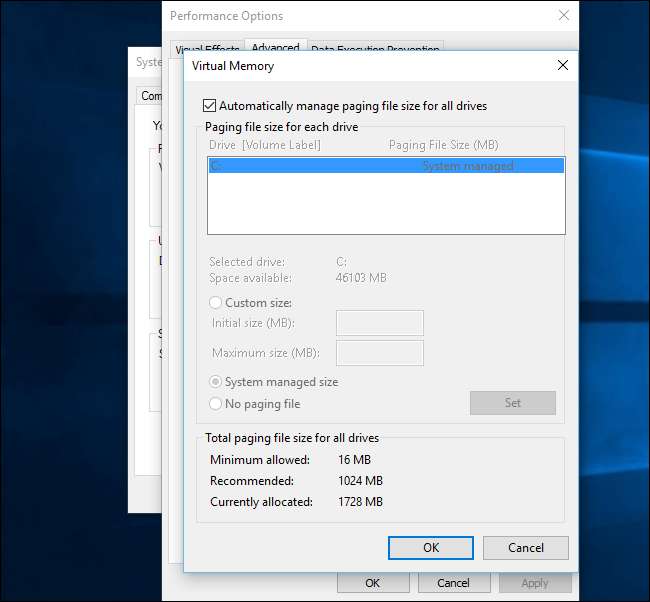650x602 pixels.
Task: Close the Virtual Memory dialog
Action: (x=562, y=66)
